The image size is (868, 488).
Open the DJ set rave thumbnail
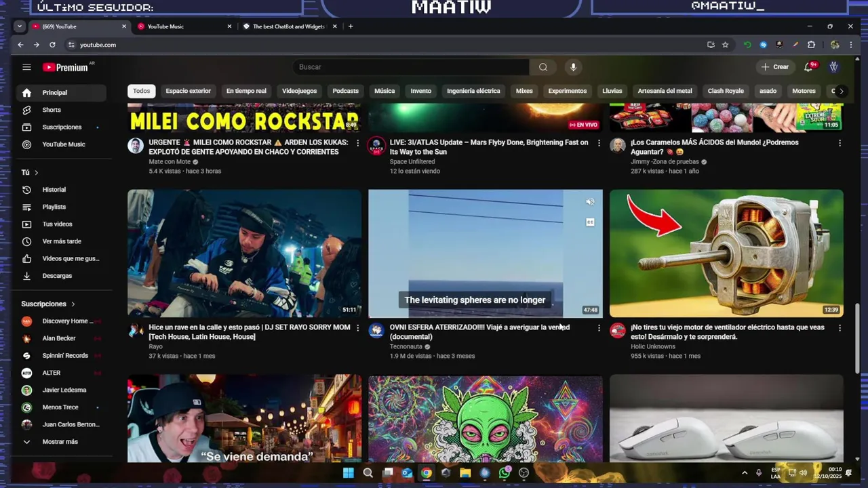[x=244, y=253]
